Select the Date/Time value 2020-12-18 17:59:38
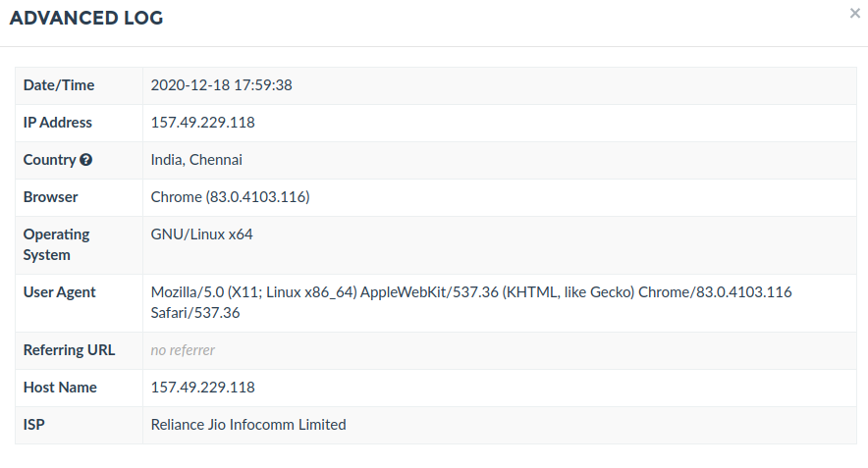 coord(222,85)
